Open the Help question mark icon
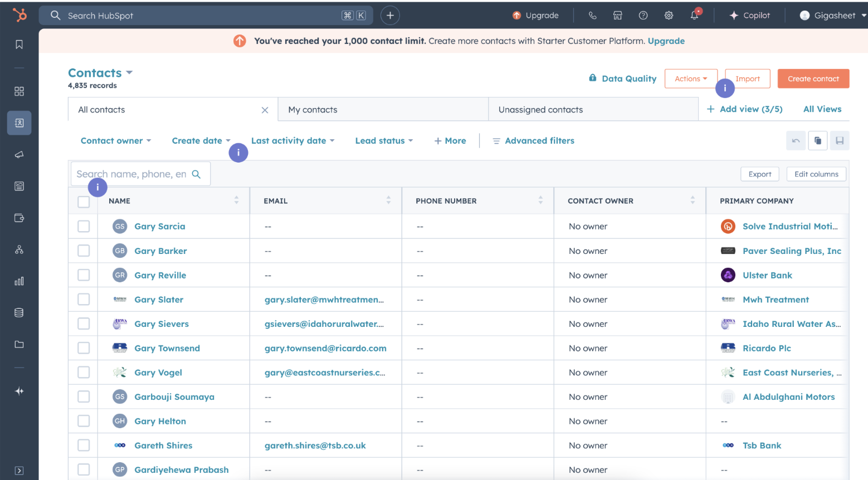This screenshot has height=480, width=868. (x=643, y=16)
